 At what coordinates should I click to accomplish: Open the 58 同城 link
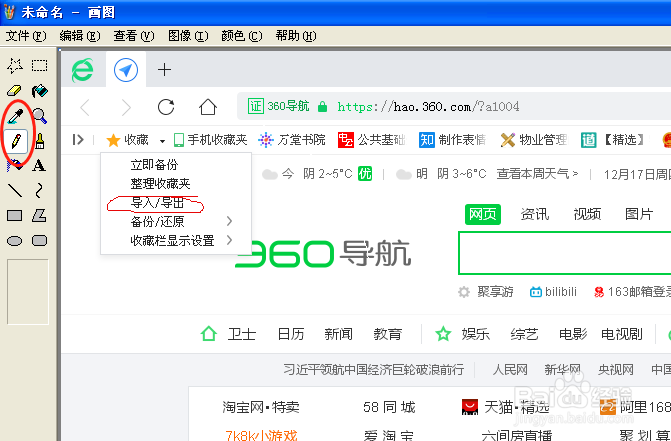pyautogui.click(x=389, y=407)
